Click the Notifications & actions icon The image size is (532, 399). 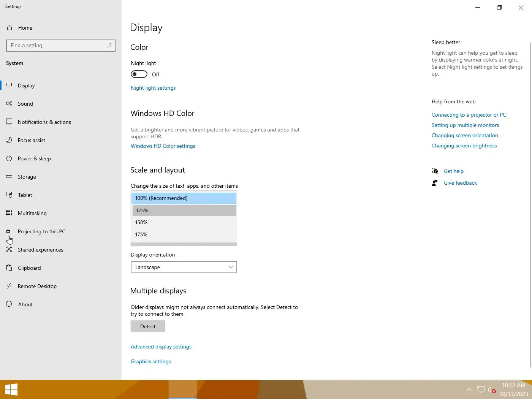click(x=9, y=122)
